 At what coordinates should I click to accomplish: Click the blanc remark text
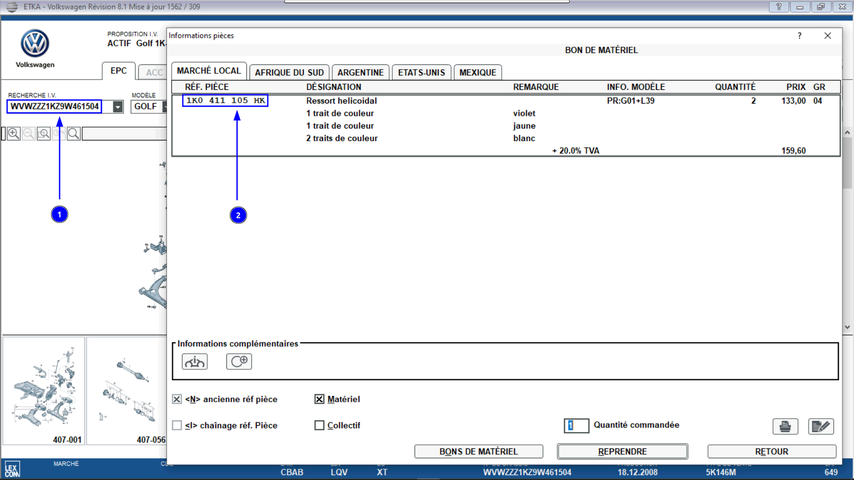524,138
